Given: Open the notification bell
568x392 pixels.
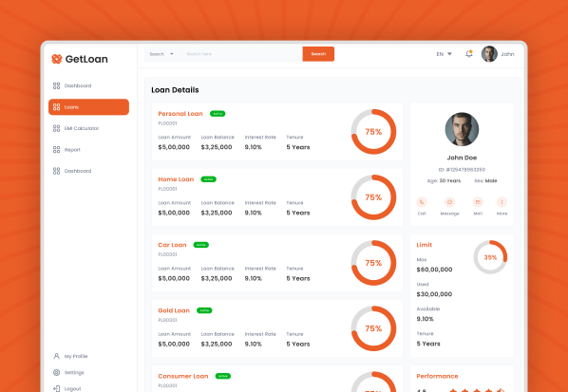Looking at the screenshot, I should [469, 54].
